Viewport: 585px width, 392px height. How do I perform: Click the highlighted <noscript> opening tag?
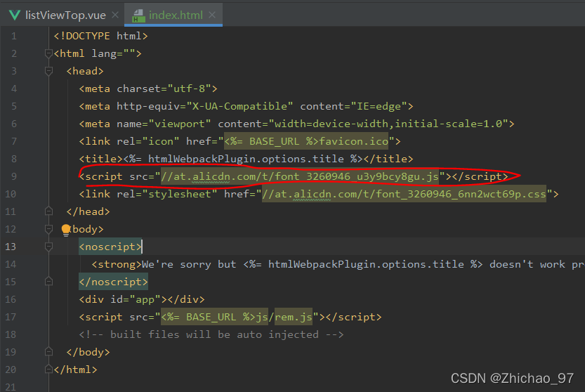click(x=110, y=247)
